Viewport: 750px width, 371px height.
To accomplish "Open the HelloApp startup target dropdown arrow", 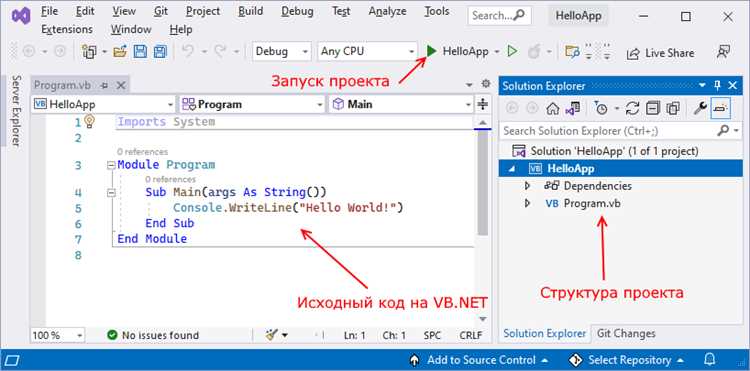I will 497,52.
